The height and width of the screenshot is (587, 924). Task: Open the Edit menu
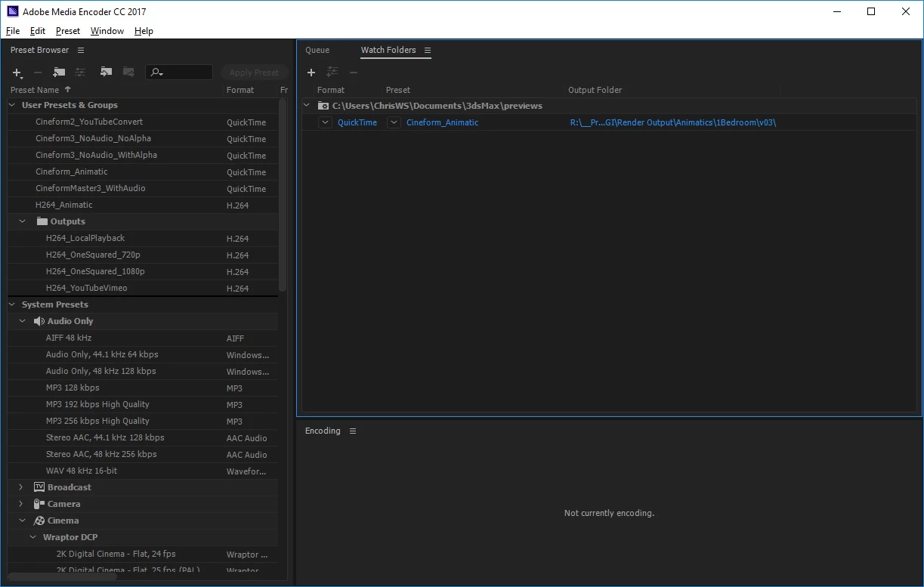[x=38, y=31]
